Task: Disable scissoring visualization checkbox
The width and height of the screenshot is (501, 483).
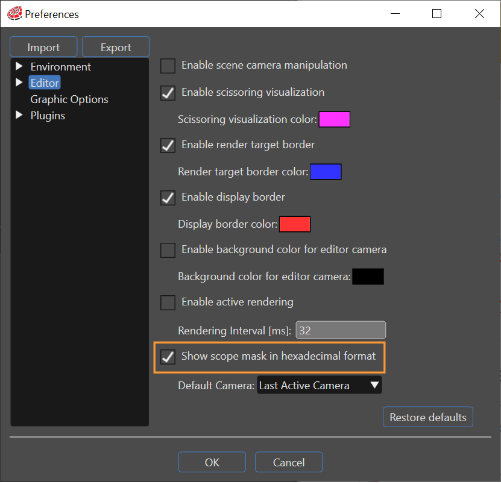Action: click(168, 93)
